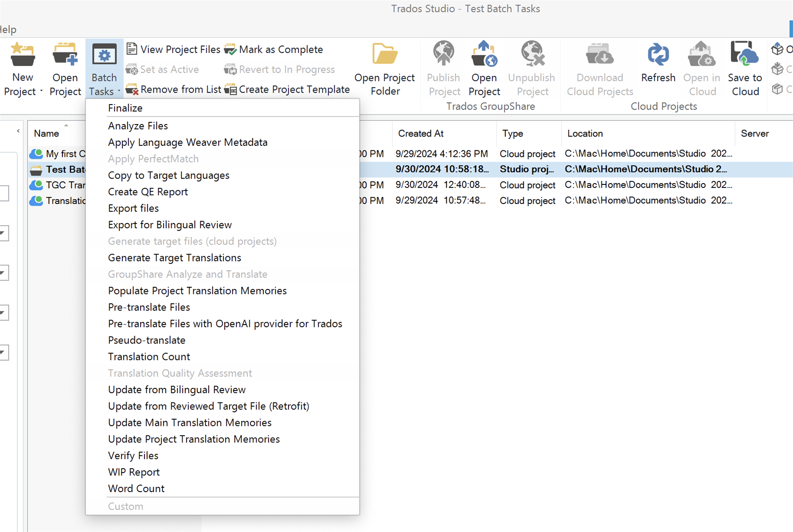Choose Pseudo-translate entry
The height and width of the screenshot is (532, 793).
pyautogui.click(x=147, y=340)
